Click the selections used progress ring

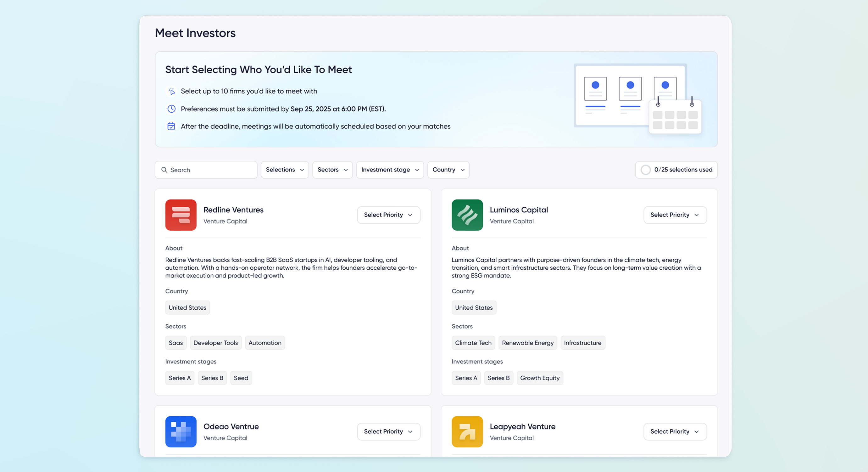click(645, 170)
